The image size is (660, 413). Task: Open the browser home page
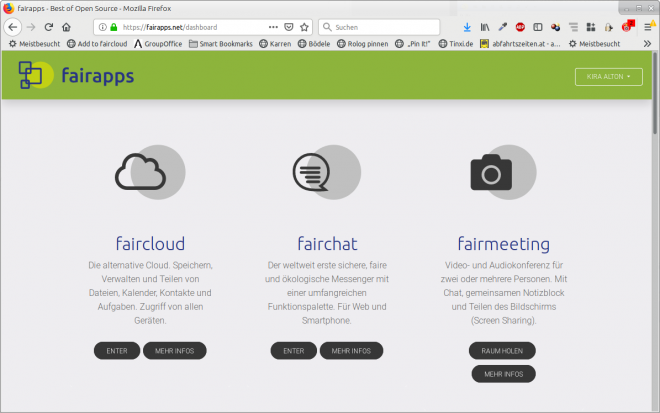point(66,27)
